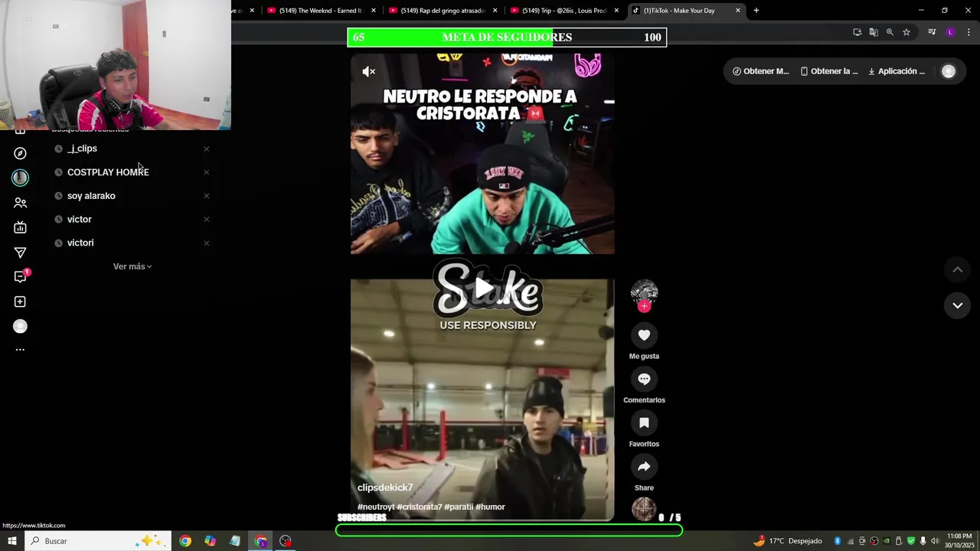Follow creator with the red plus badge
Image resolution: width=980 pixels, height=551 pixels.
[644, 306]
